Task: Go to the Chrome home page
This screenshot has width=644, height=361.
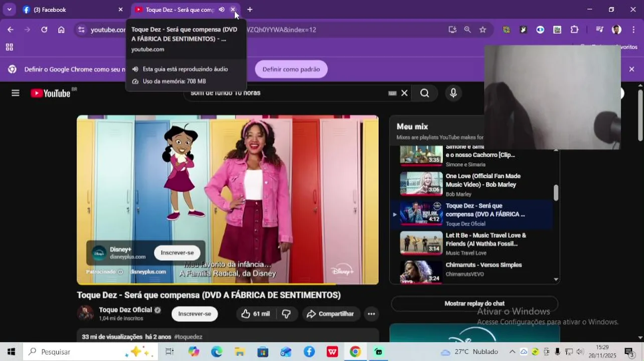Action: (x=61, y=30)
